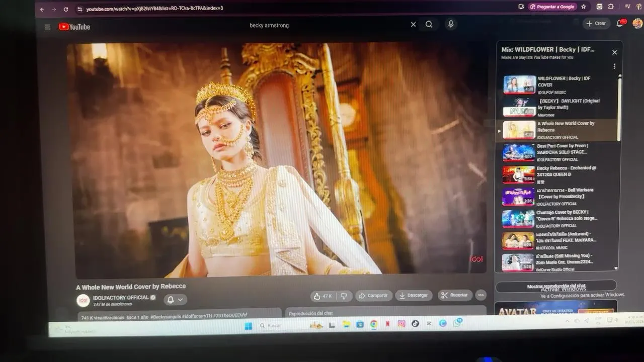Dislike the video with thumbs down
Image resolution: width=644 pixels, height=362 pixels.
coord(344,296)
